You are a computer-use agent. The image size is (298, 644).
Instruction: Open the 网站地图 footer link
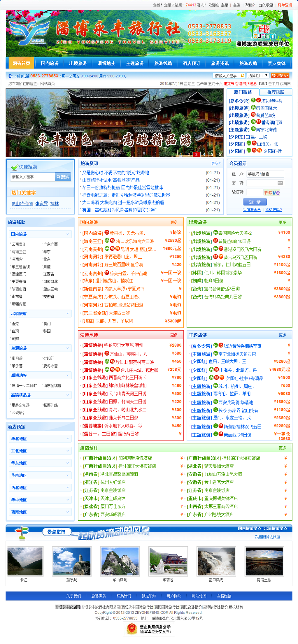pos(199,596)
